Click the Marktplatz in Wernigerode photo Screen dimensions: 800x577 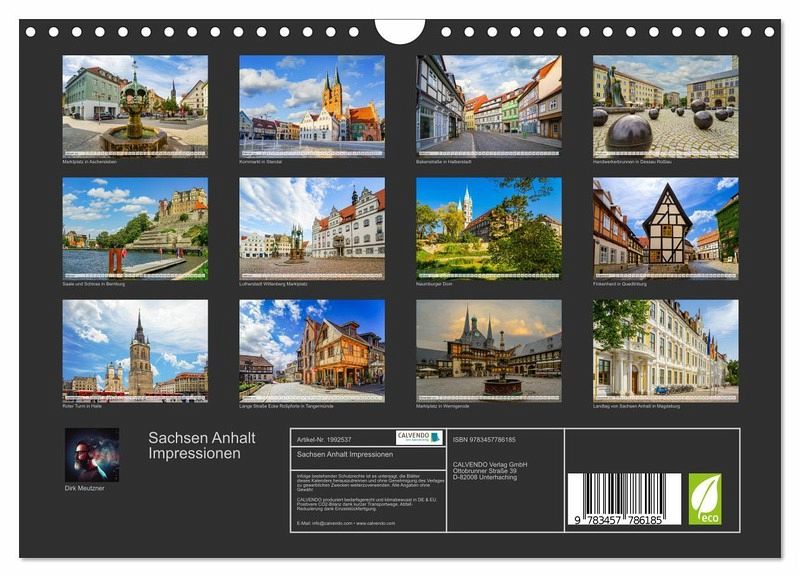pos(489,351)
